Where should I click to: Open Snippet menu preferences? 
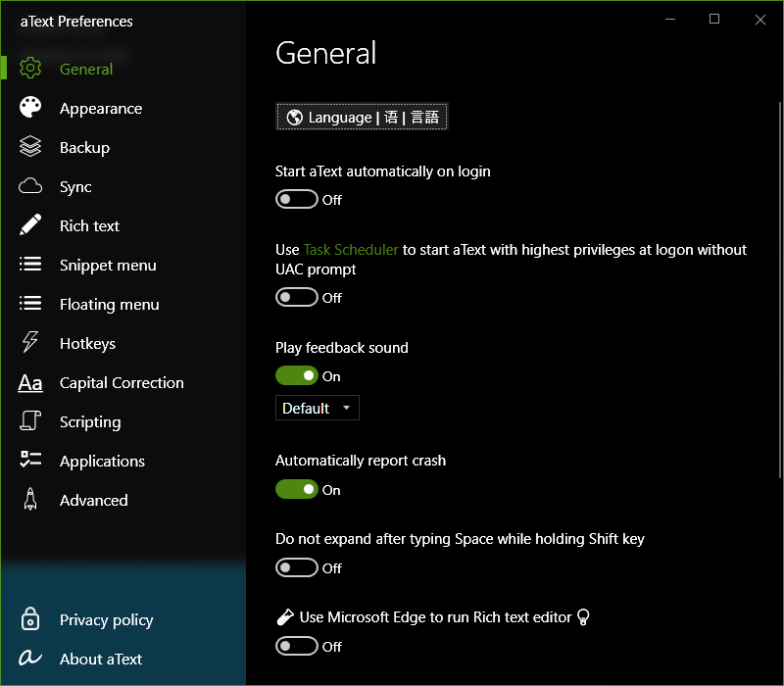[x=108, y=265]
